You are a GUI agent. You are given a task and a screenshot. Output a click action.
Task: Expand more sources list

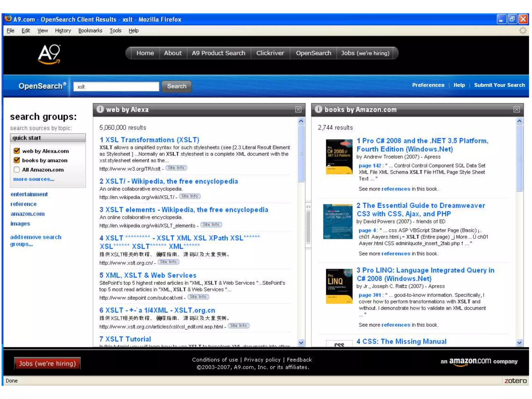click(x=34, y=179)
